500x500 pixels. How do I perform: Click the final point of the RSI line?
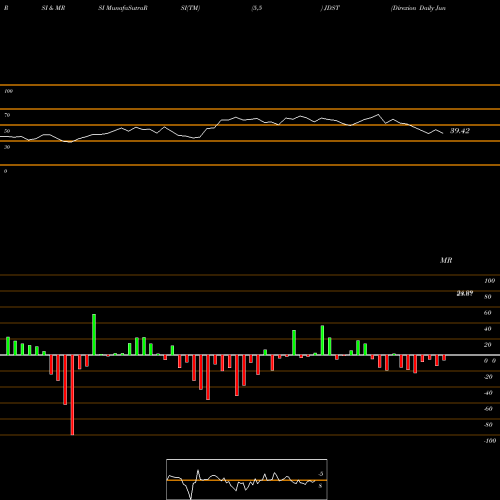(443, 134)
